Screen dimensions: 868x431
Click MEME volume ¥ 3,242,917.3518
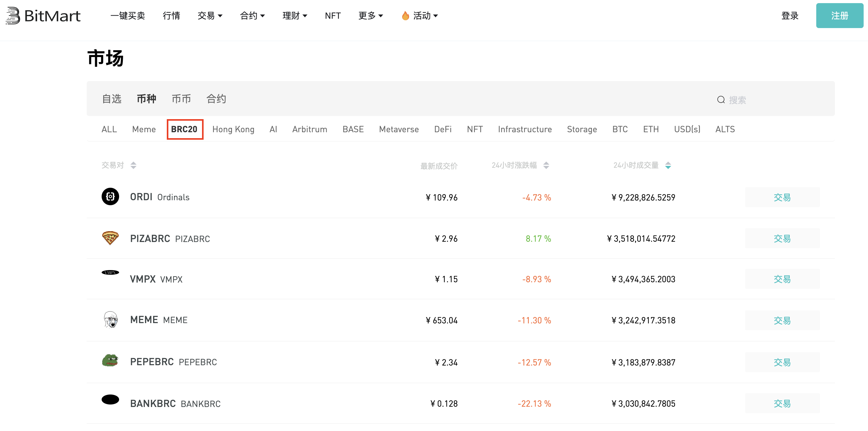click(643, 320)
